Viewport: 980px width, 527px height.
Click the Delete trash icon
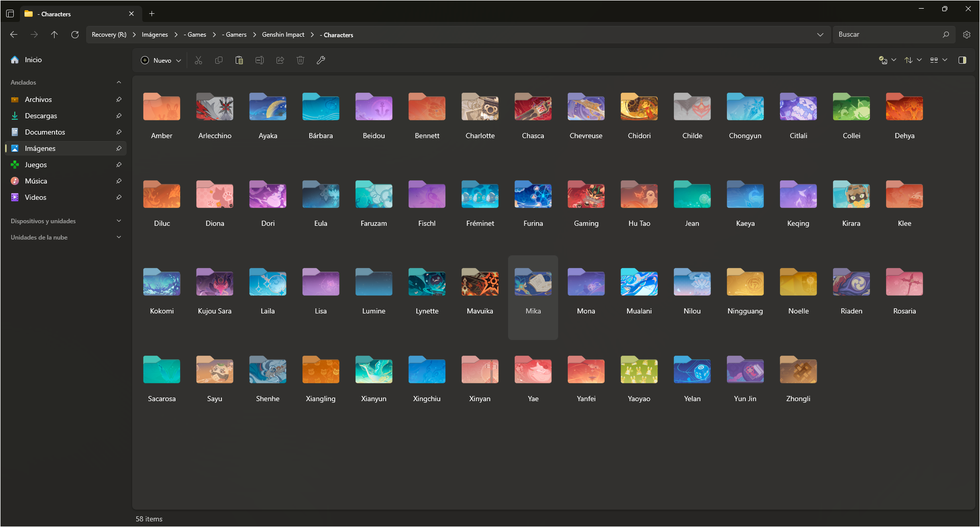click(300, 60)
